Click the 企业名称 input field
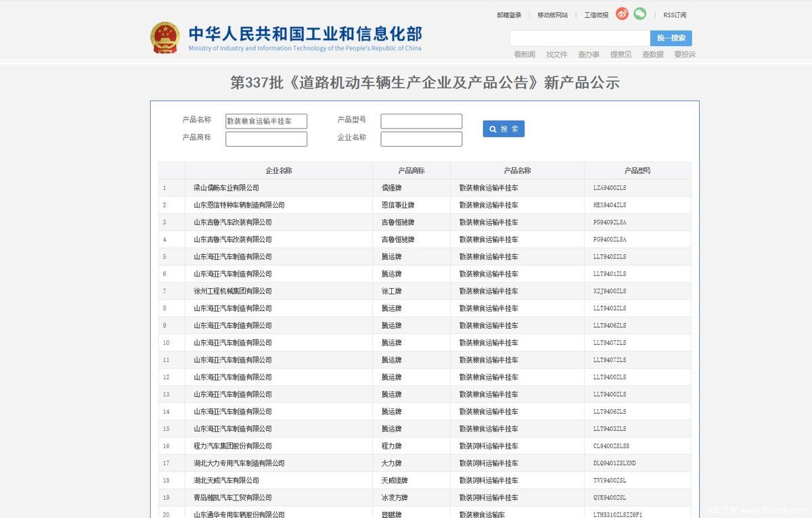The height and width of the screenshot is (518, 812). [x=421, y=139]
